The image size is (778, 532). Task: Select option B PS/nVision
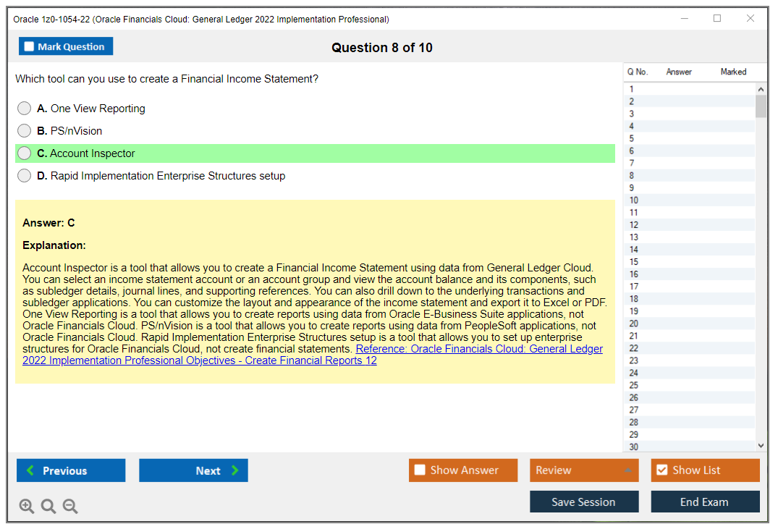click(x=25, y=131)
